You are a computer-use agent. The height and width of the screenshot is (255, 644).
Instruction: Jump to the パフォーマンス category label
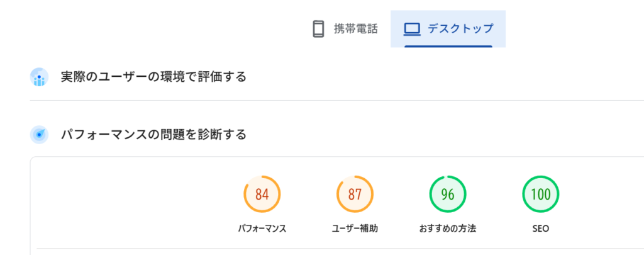(x=262, y=229)
